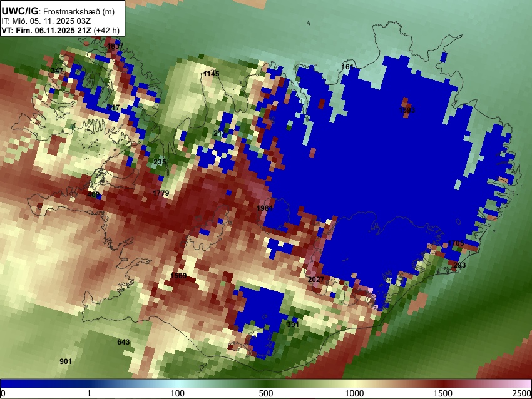Click the map value label 1705

pyautogui.click(x=456, y=243)
